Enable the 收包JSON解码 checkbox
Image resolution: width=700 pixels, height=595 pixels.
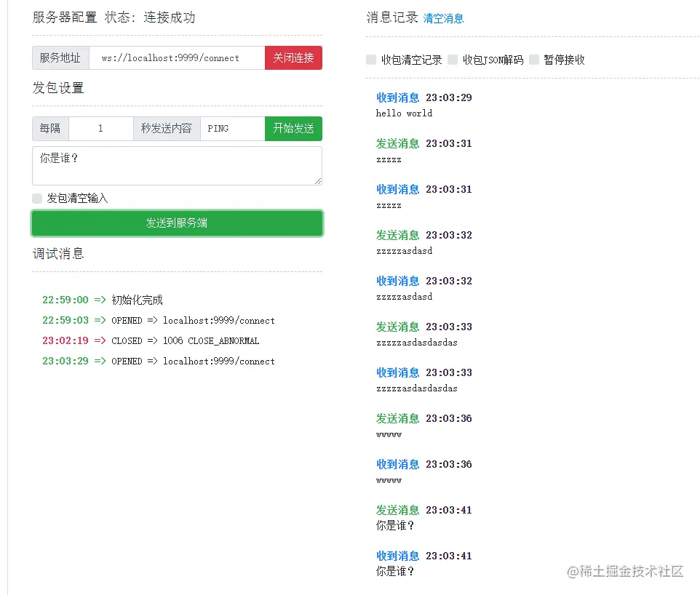click(453, 60)
